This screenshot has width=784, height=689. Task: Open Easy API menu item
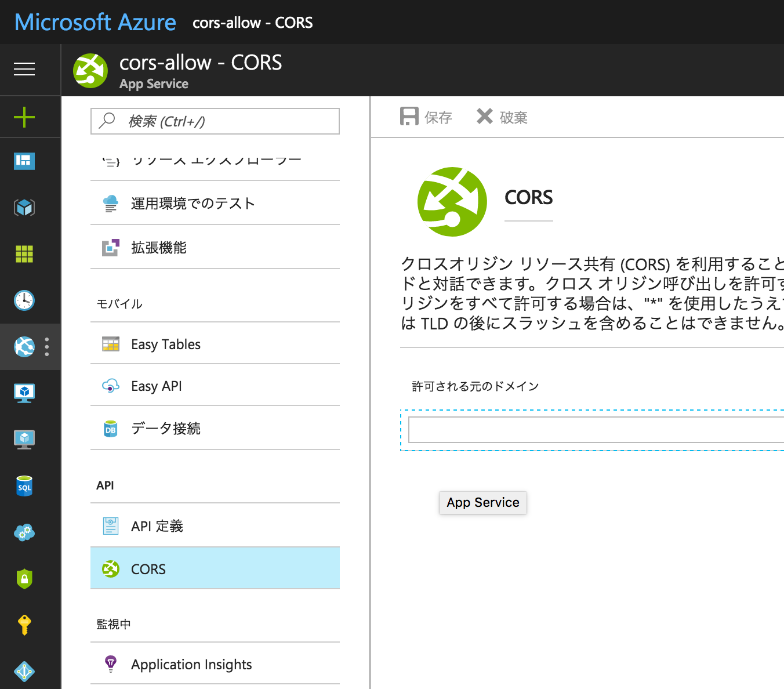215,386
